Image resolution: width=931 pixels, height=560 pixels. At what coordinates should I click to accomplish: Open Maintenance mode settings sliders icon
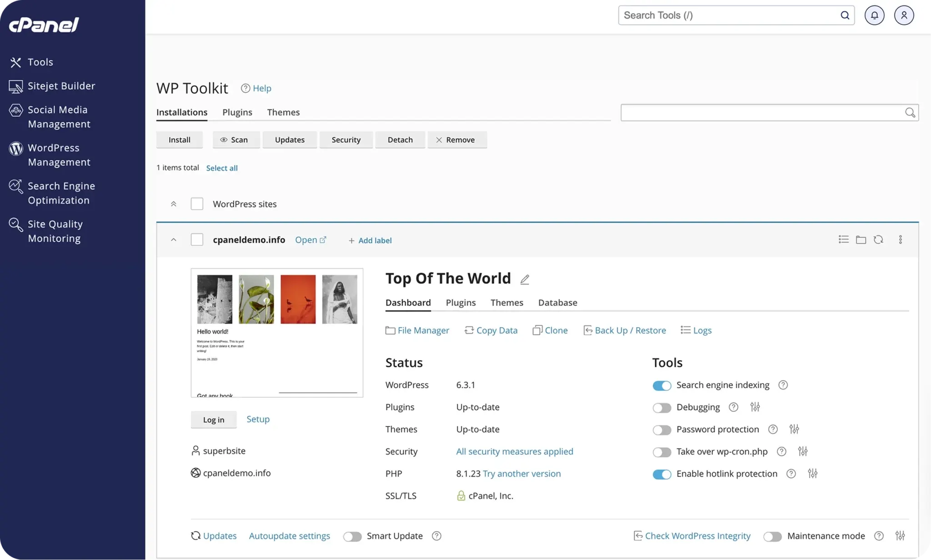click(901, 536)
